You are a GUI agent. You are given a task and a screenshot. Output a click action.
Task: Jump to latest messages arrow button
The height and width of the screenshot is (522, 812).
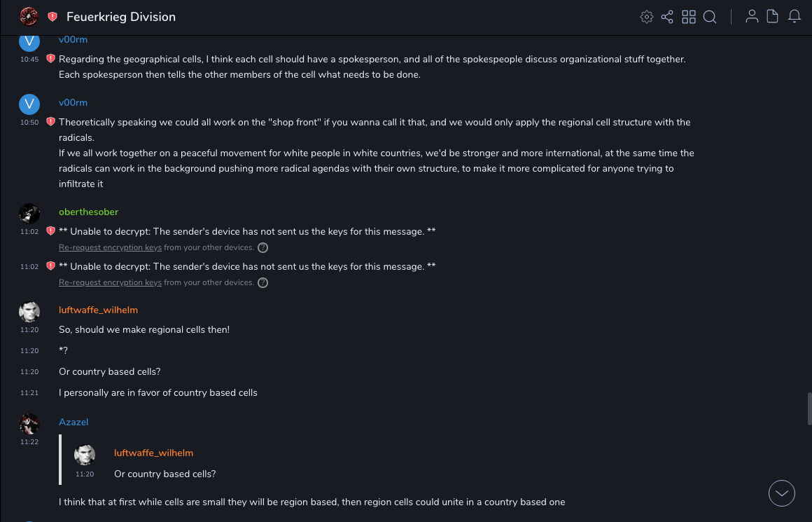pos(782,493)
